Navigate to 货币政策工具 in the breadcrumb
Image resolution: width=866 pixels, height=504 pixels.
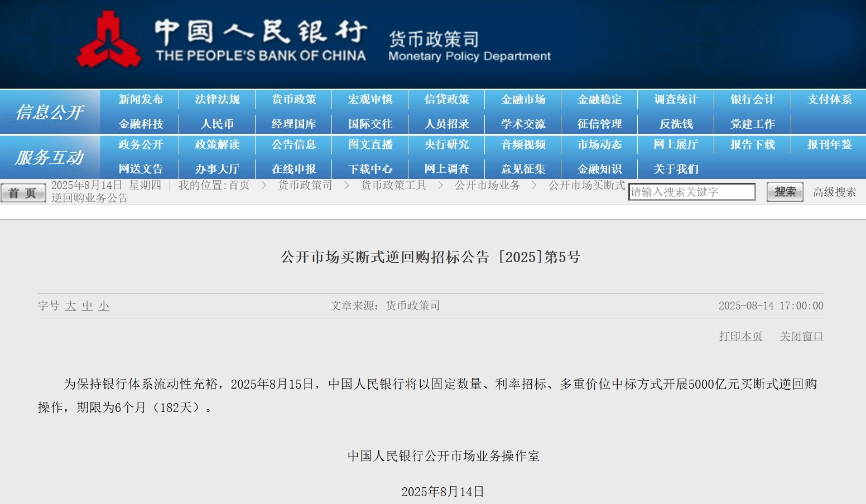tap(393, 185)
